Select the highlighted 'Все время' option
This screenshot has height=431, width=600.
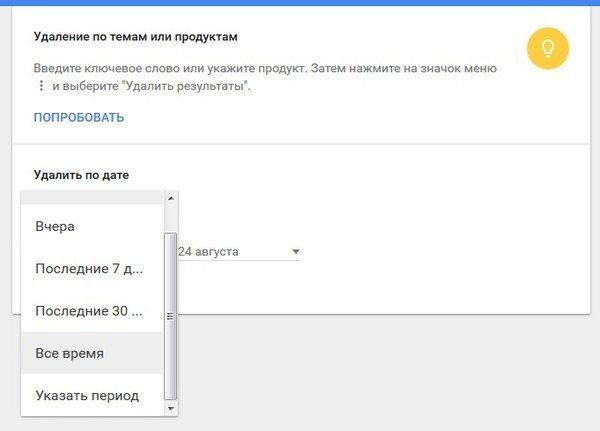tap(69, 353)
